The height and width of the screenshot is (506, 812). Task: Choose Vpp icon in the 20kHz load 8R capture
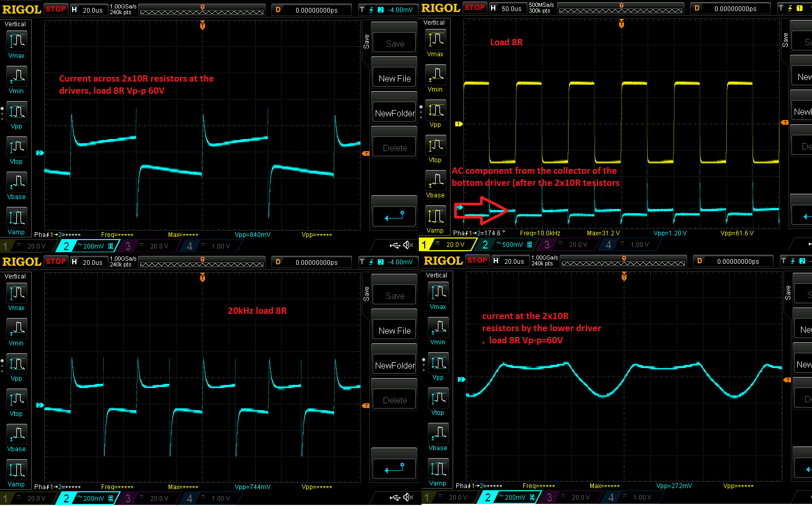tap(17, 363)
